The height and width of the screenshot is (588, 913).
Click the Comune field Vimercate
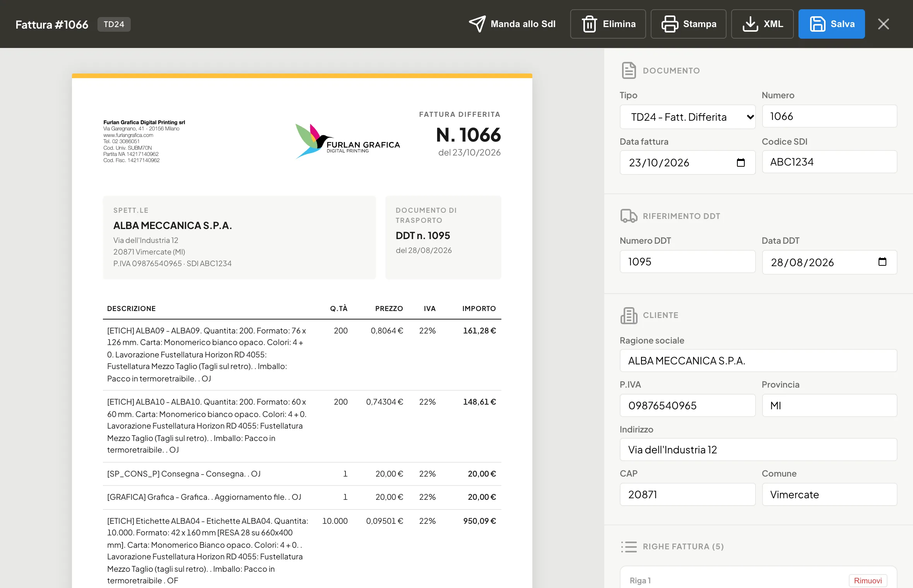click(x=829, y=494)
